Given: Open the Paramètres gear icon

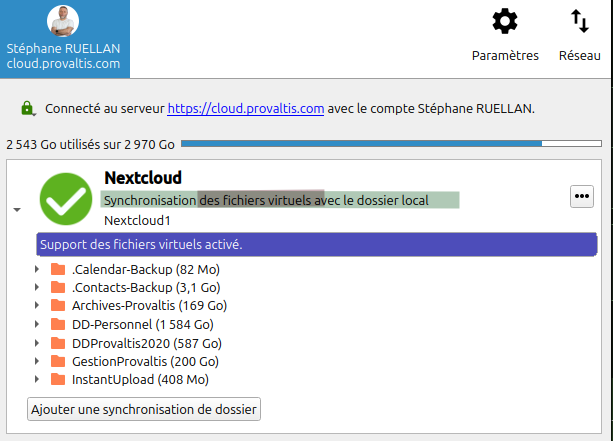Looking at the screenshot, I should click(505, 21).
